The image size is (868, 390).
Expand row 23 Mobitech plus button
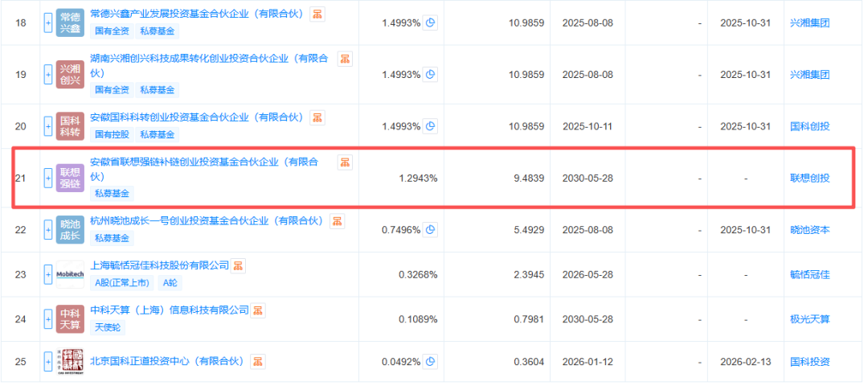48,274
